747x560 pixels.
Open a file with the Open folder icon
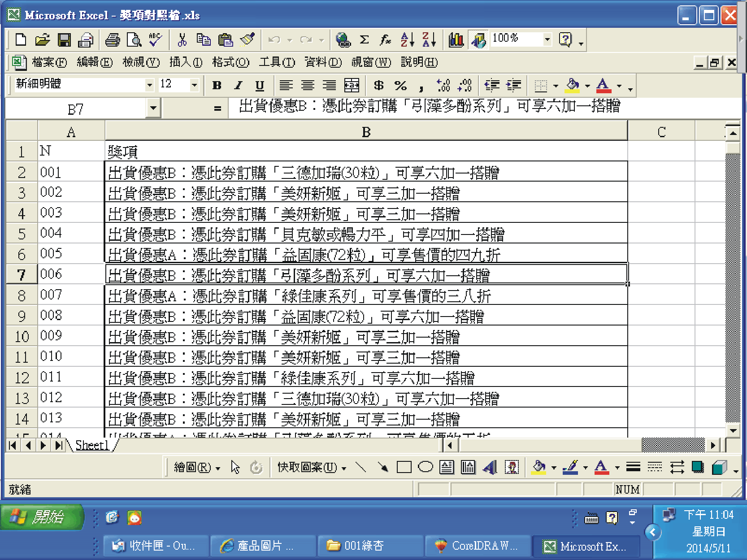click(x=42, y=40)
